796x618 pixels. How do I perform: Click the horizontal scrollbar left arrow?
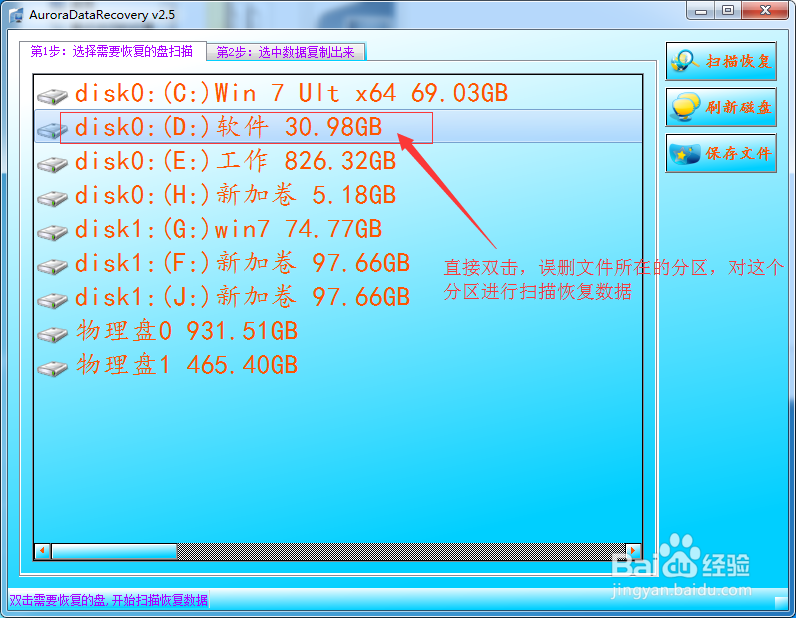click(x=43, y=551)
